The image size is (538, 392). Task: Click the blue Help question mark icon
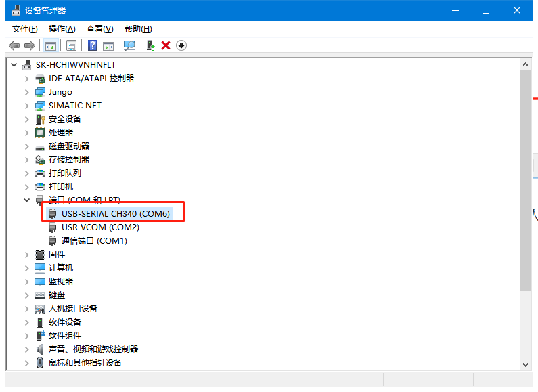pyautogui.click(x=93, y=45)
